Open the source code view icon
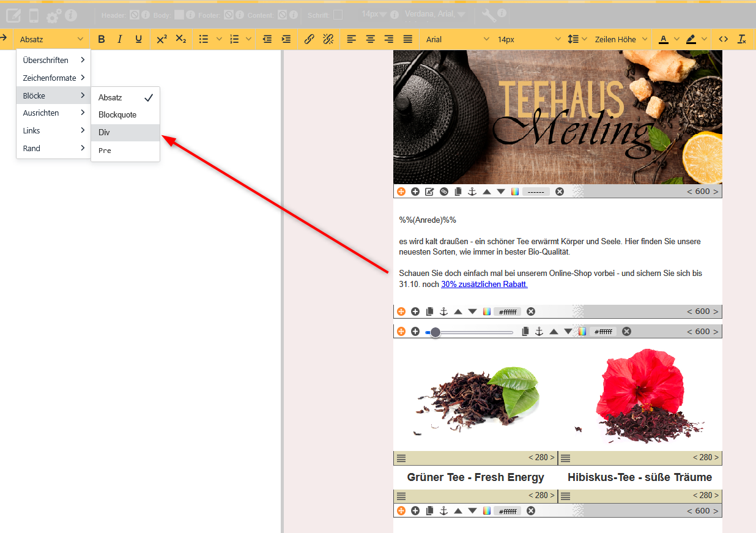 point(723,39)
